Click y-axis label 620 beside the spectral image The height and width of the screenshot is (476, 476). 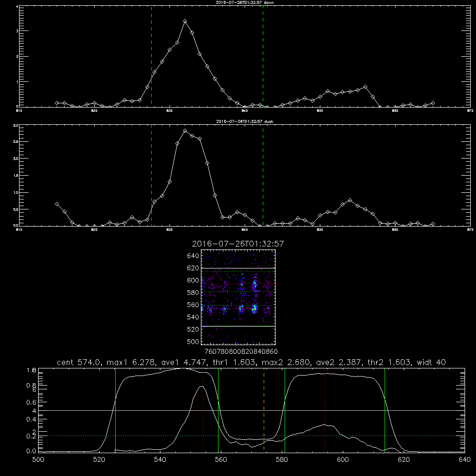(193, 268)
